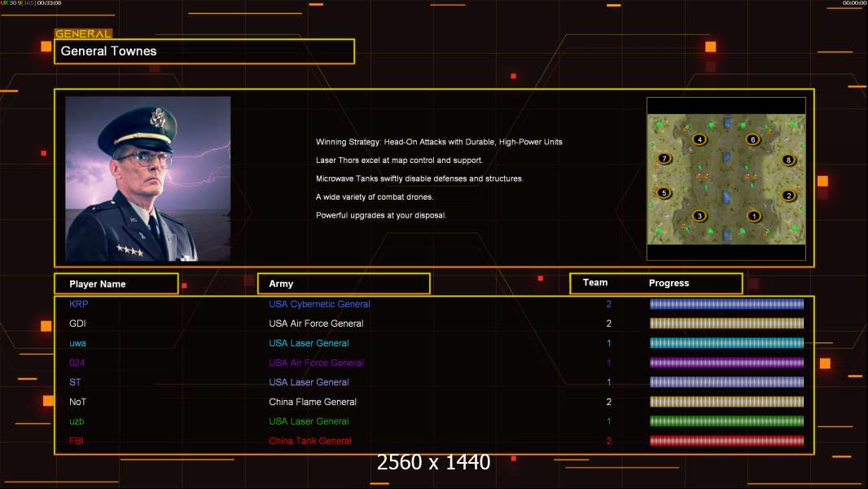Click the Laser Thors description line

tap(399, 160)
